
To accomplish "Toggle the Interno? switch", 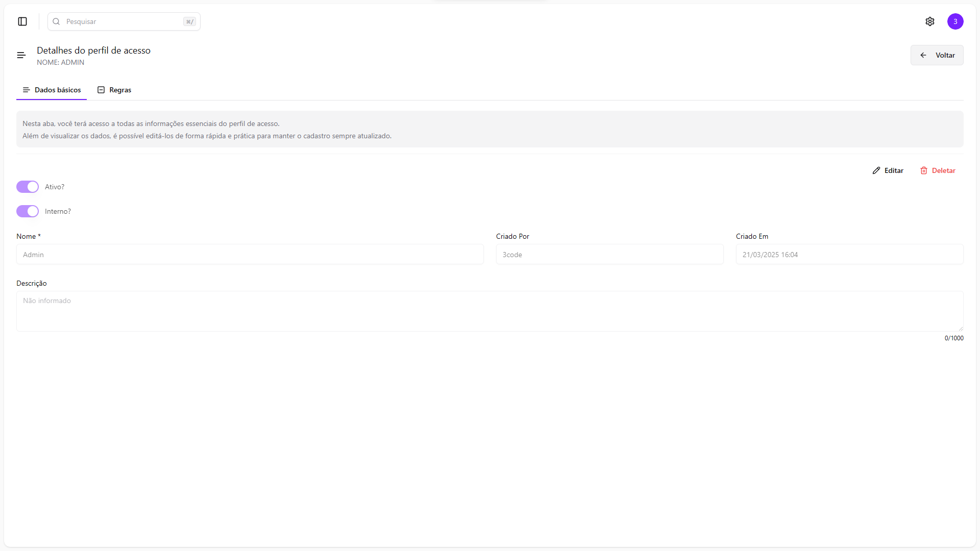I will click(28, 211).
